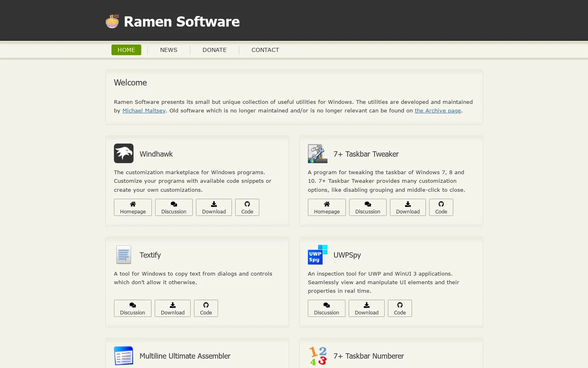Click the 7+ Taskbar Numberer title
Screen dimensions: 588x368
[x=369, y=356]
